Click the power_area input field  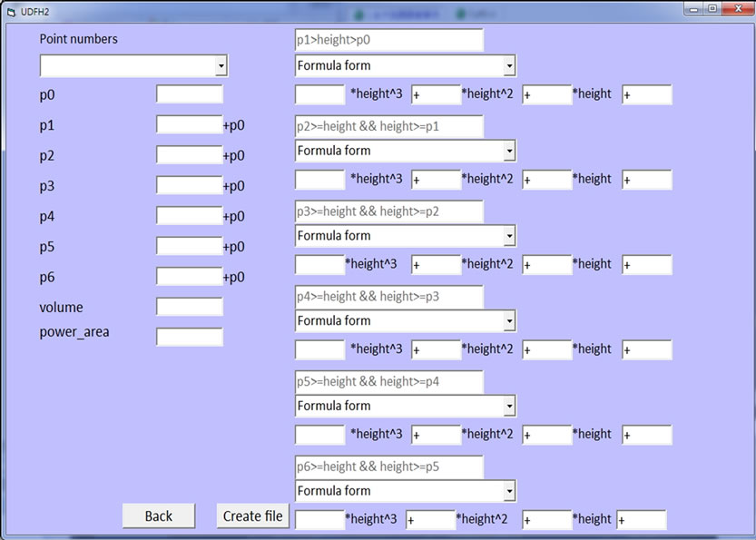(189, 337)
